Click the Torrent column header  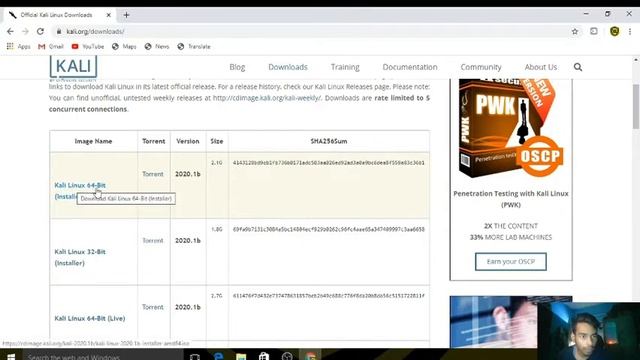(153, 141)
